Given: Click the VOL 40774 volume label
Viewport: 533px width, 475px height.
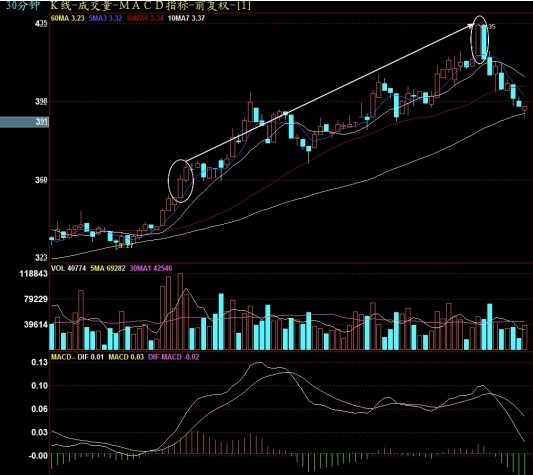Looking at the screenshot, I should [68, 268].
